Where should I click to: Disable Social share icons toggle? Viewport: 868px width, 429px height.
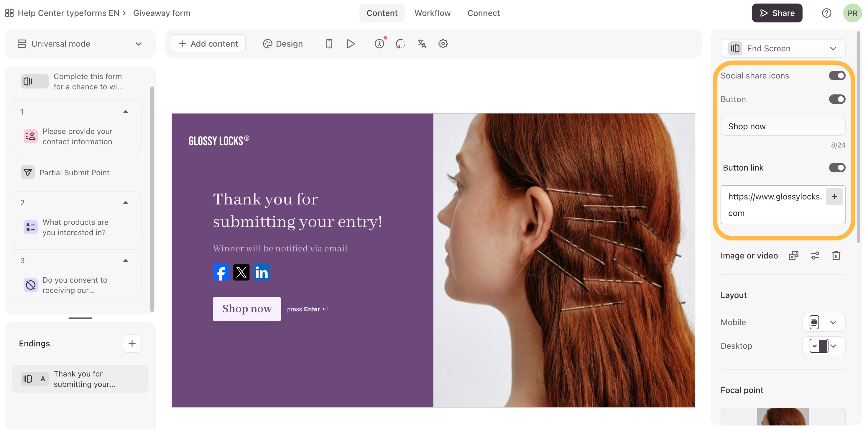[837, 76]
